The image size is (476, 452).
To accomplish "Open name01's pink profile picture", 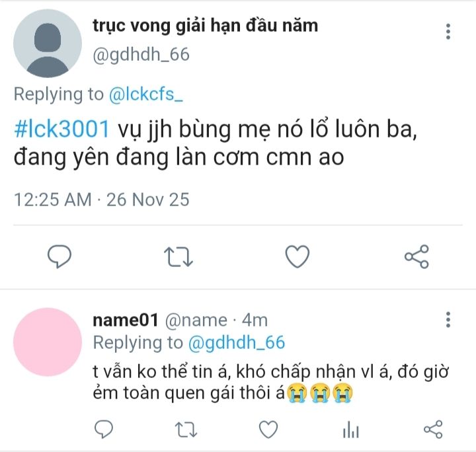I will point(46,340).
